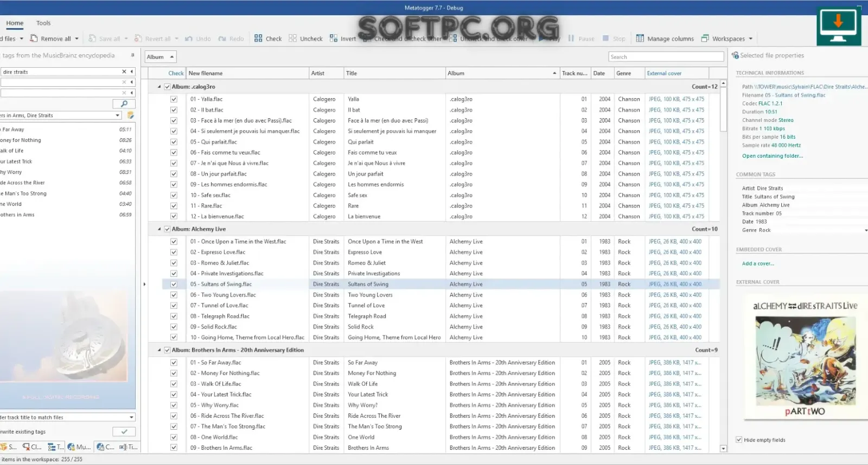This screenshot has height=465, width=868.
Task: Open the history arrow of the 'dire straits' field
Action: pyautogui.click(x=132, y=72)
